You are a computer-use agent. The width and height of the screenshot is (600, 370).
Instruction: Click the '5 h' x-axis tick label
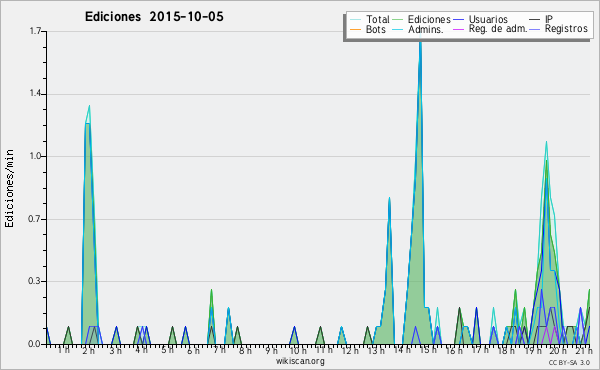[167, 350]
